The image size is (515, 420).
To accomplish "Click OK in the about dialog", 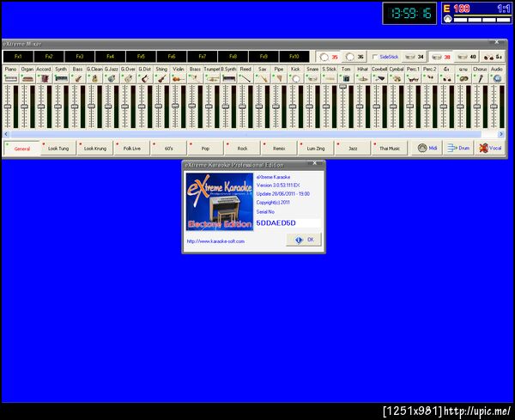I will coord(304,240).
